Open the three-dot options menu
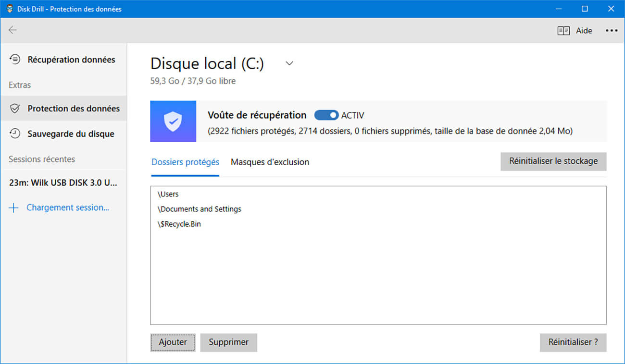 coord(612,30)
